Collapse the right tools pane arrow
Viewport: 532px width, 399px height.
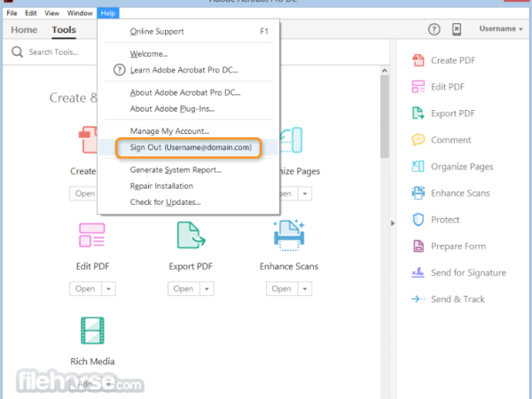pyautogui.click(x=393, y=223)
